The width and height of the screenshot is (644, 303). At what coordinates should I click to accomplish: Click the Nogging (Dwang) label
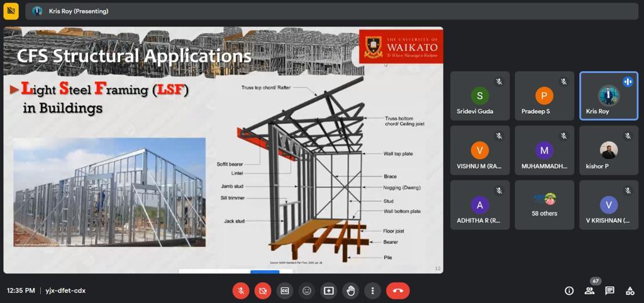(x=402, y=187)
